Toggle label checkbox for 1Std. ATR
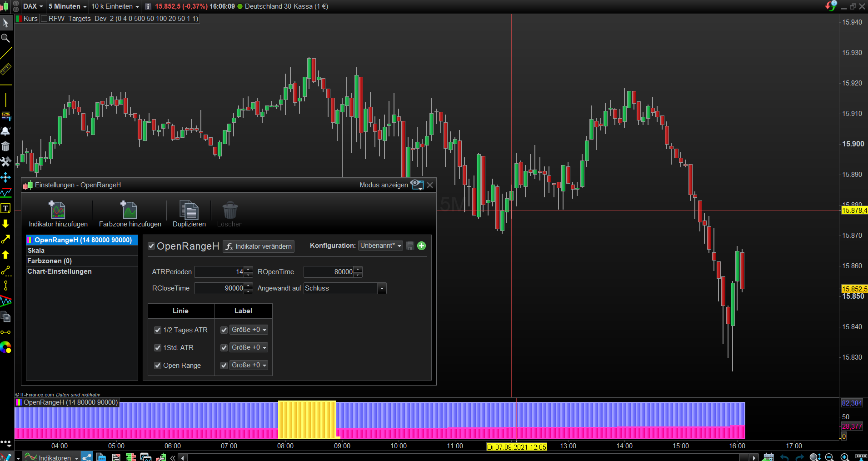This screenshot has width=868, height=461. (x=224, y=348)
